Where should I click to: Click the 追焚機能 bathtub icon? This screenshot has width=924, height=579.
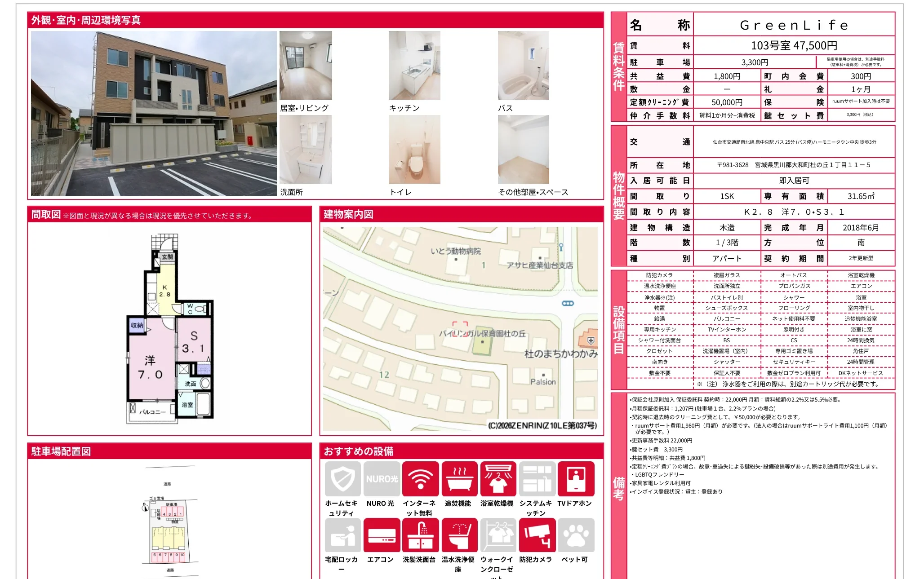pos(459,479)
